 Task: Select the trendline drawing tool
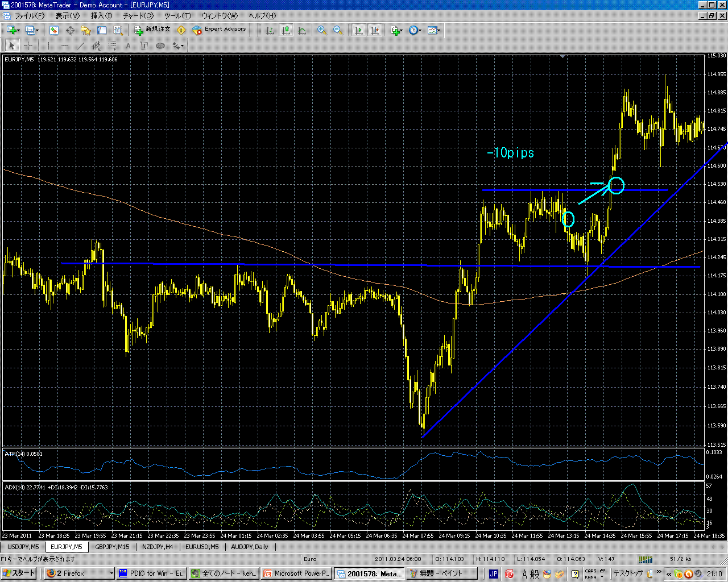(x=81, y=45)
